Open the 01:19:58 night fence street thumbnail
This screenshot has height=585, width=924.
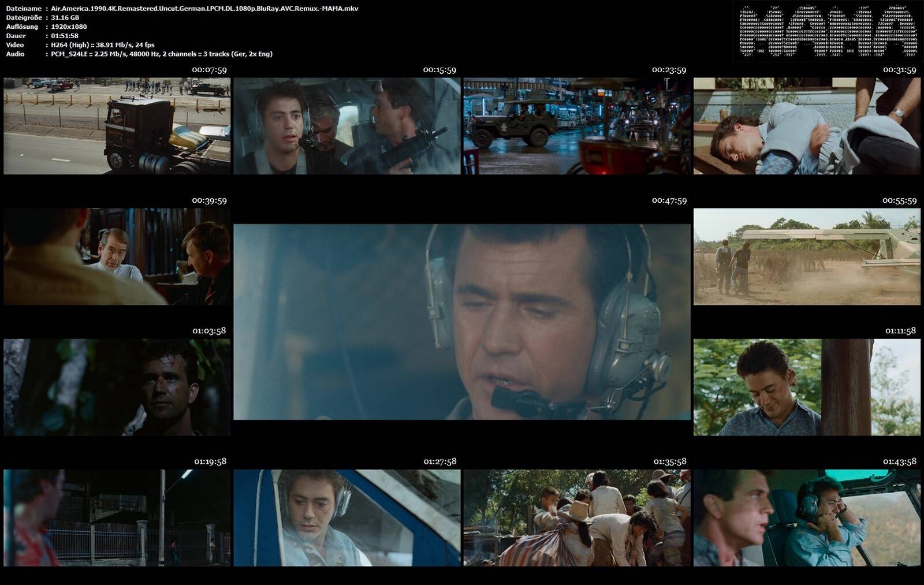[x=117, y=517]
